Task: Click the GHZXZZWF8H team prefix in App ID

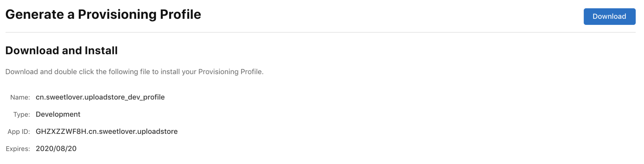Action: point(61,131)
